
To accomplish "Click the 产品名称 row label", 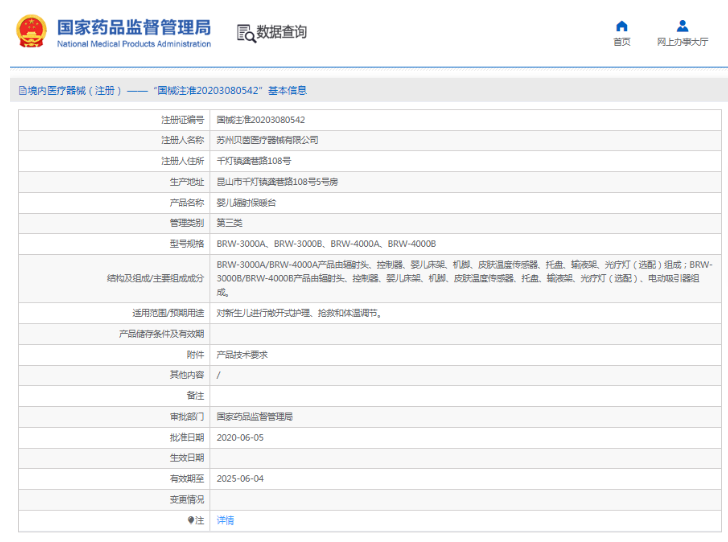I will [x=187, y=202].
